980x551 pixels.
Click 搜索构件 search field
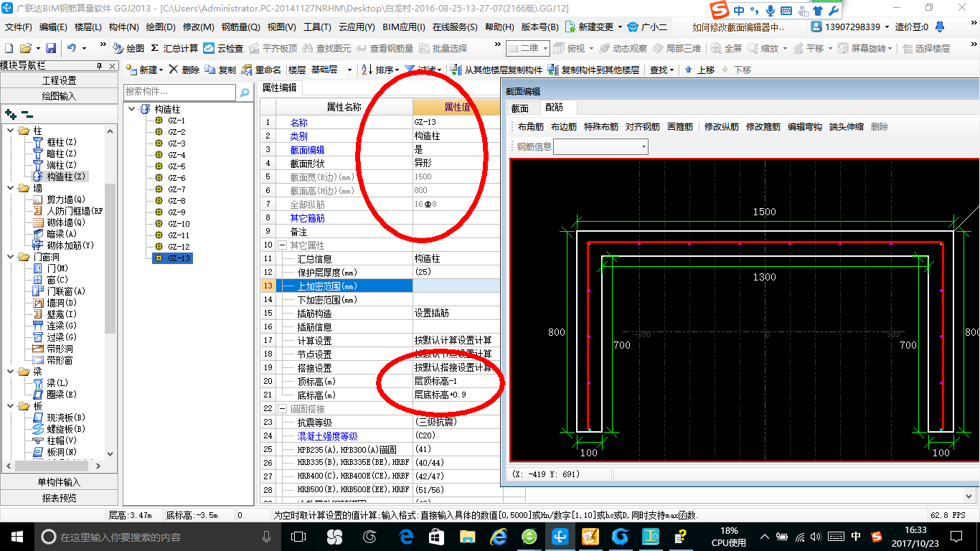tap(179, 92)
